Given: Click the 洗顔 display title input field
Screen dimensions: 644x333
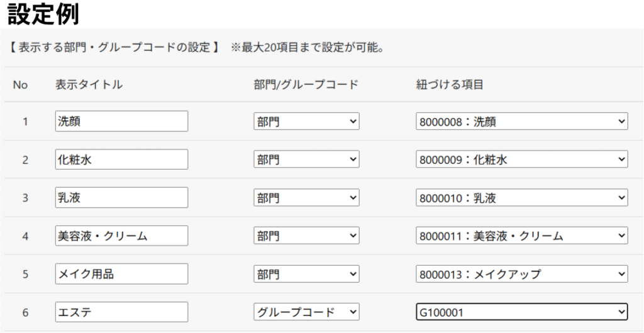Looking at the screenshot, I should (x=121, y=121).
